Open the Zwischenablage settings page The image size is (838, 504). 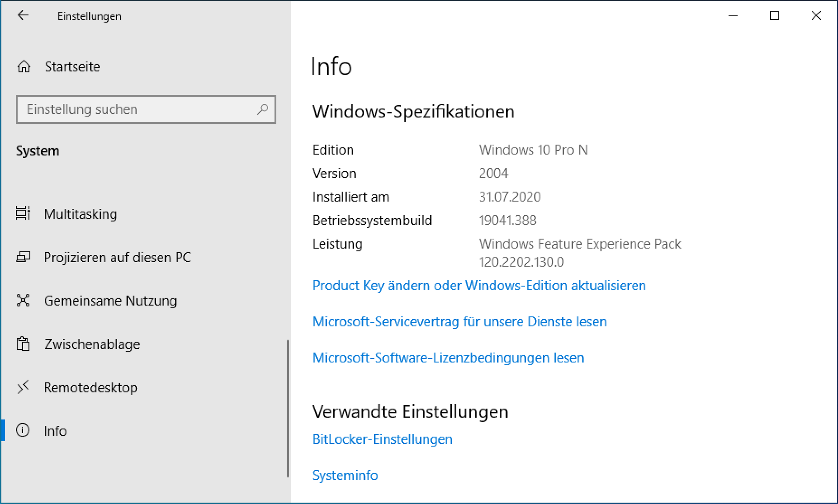[145, 344]
